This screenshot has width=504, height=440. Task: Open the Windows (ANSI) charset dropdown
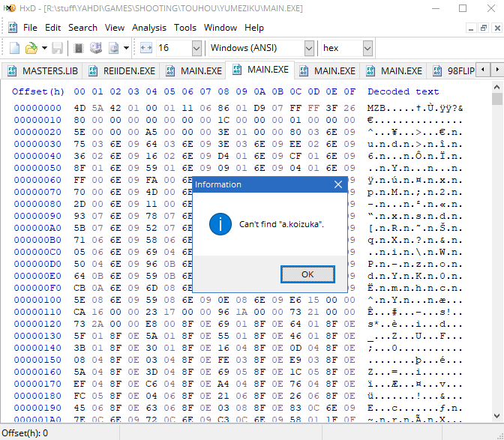point(309,49)
